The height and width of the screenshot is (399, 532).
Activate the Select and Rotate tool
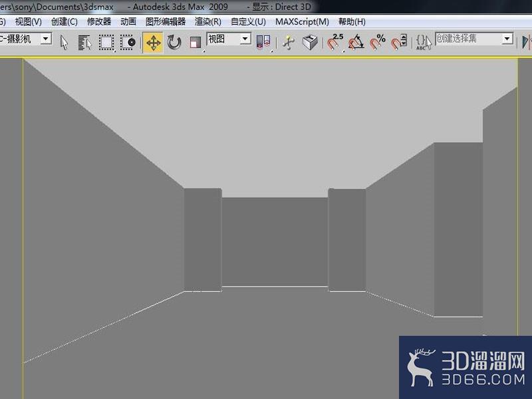coord(174,43)
